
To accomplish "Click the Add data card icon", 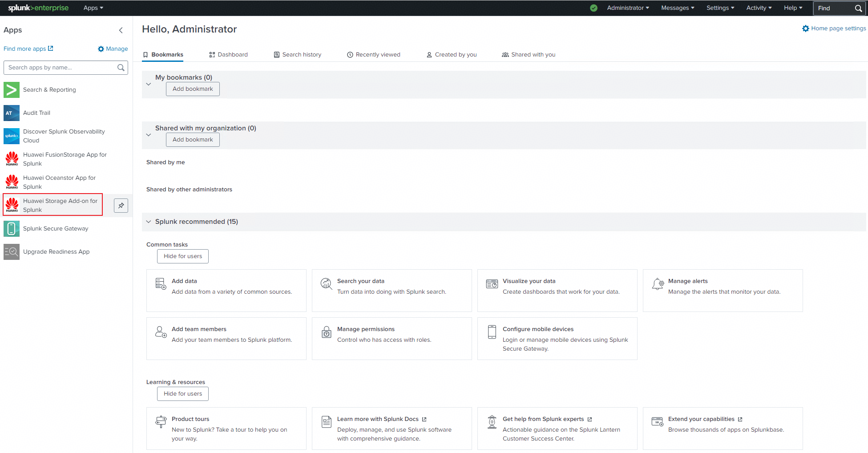I will tap(161, 283).
